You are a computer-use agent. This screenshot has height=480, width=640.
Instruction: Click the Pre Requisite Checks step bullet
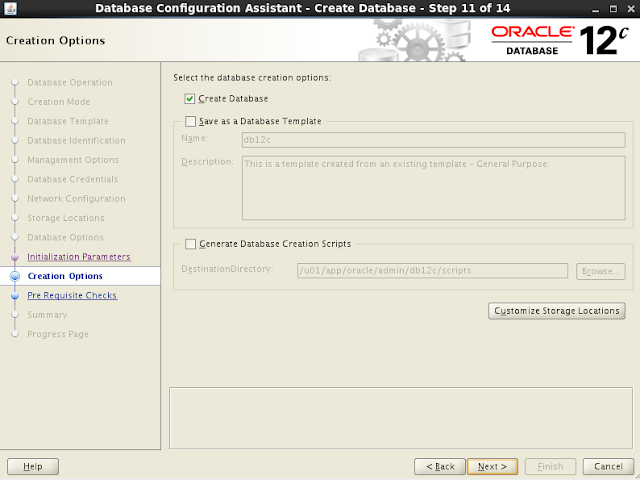tap(15, 296)
